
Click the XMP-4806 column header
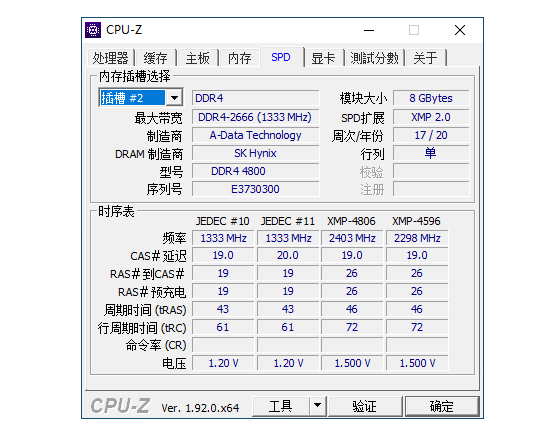pyautogui.click(x=351, y=221)
